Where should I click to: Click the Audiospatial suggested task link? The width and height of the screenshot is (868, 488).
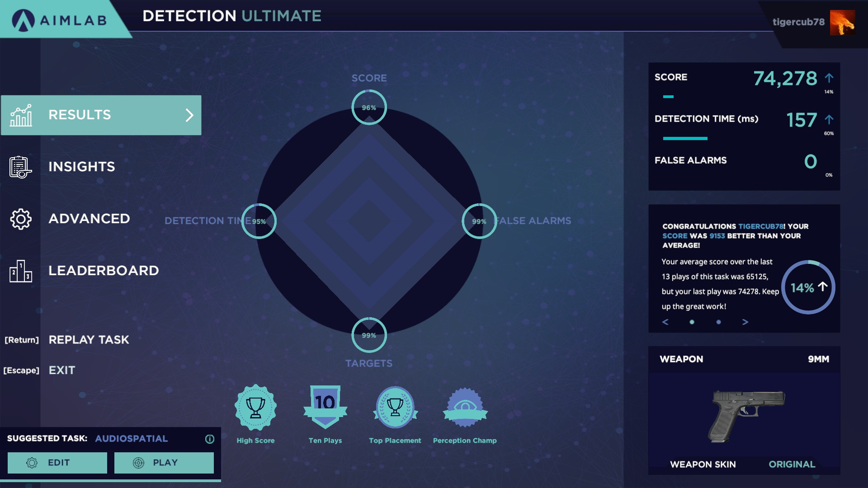131,439
